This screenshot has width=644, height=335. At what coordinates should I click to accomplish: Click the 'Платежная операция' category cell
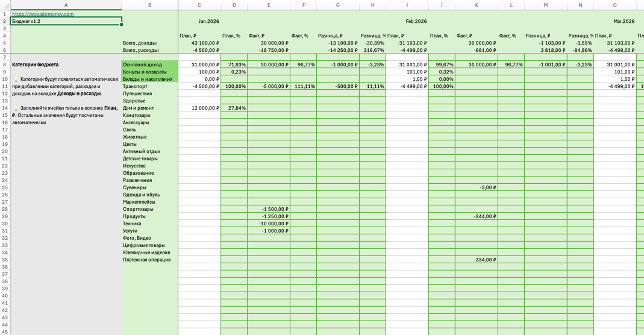(x=149, y=260)
